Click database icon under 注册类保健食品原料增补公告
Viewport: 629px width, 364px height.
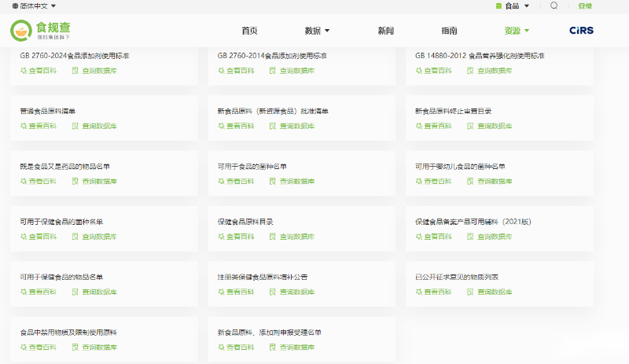[x=273, y=292]
